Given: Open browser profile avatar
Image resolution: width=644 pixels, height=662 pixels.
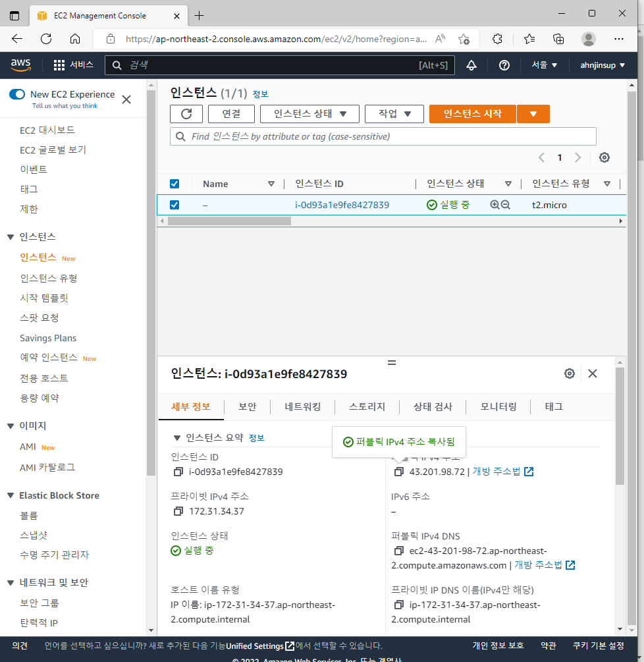Looking at the screenshot, I should (x=588, y=39).
